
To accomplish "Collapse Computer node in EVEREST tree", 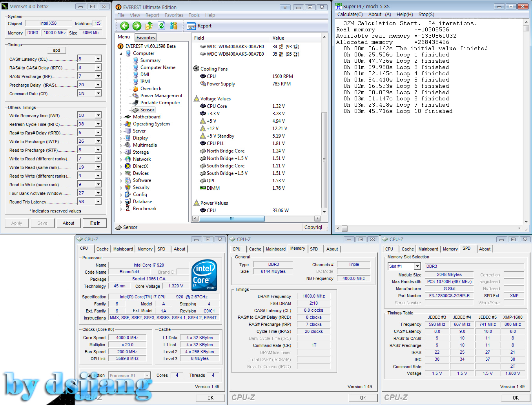I will (x=121, y=54).
